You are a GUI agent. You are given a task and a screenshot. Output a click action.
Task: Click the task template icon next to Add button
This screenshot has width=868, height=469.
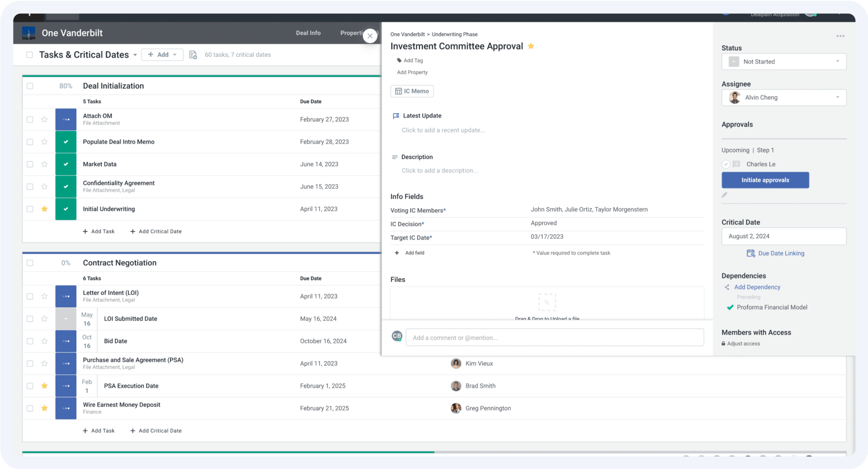193,55
